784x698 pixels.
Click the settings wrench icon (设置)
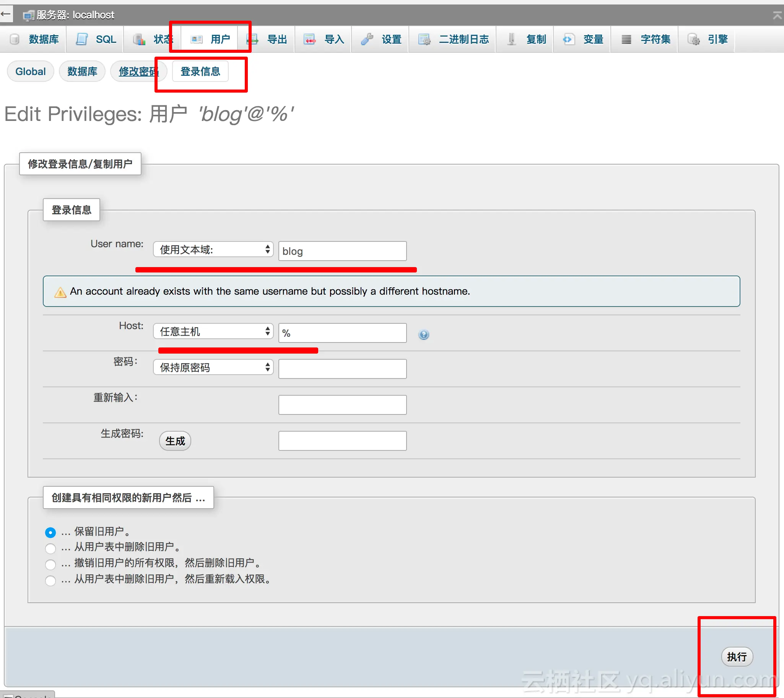click(x=367, y=39)
